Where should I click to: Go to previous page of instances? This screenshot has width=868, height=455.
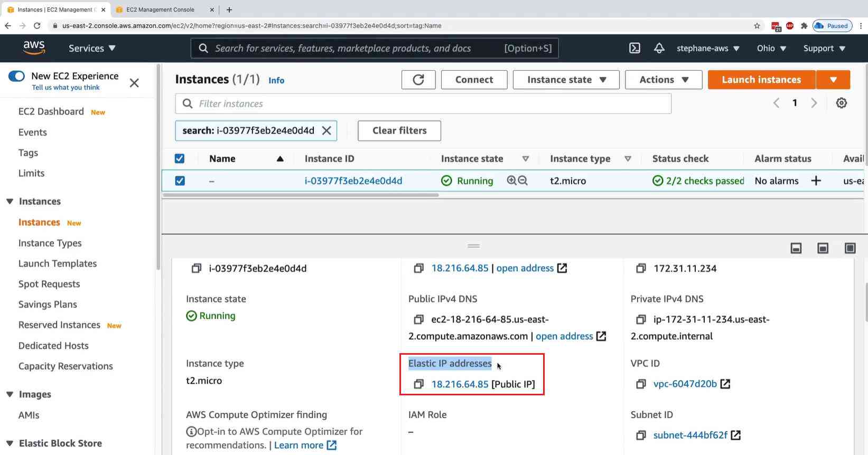coord(776,103)
